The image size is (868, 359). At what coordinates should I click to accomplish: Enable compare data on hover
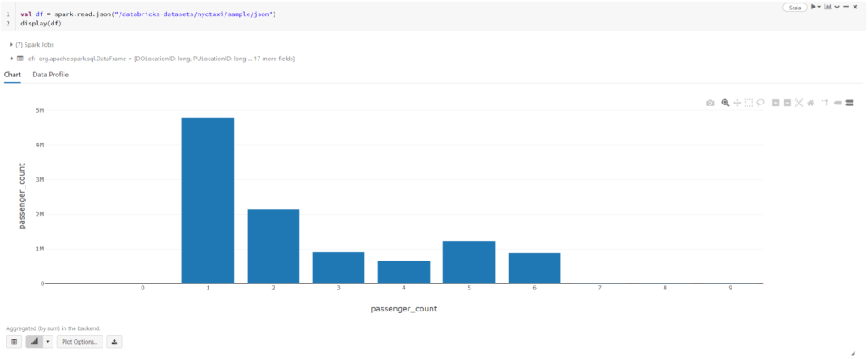[849, 103]
